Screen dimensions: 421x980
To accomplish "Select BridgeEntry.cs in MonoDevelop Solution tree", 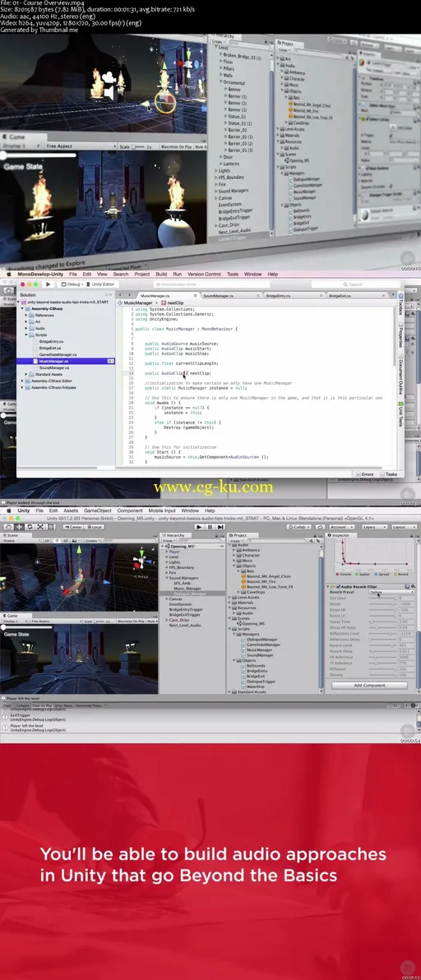I will pyautogui.click(x=51, y=342).
